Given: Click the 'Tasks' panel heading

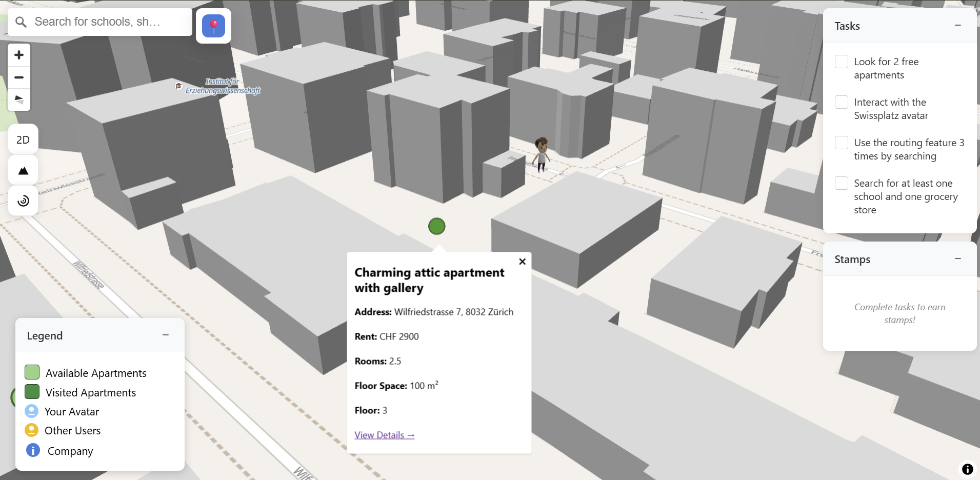Looking at the screenshot, I should tap(847, 26).
